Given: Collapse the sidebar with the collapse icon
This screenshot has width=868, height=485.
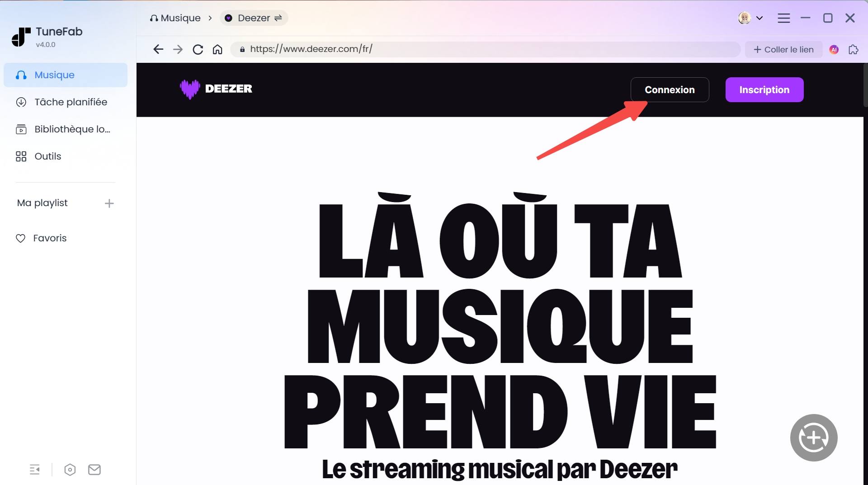Looking at the screenshot, I should [x=35, y=470].
